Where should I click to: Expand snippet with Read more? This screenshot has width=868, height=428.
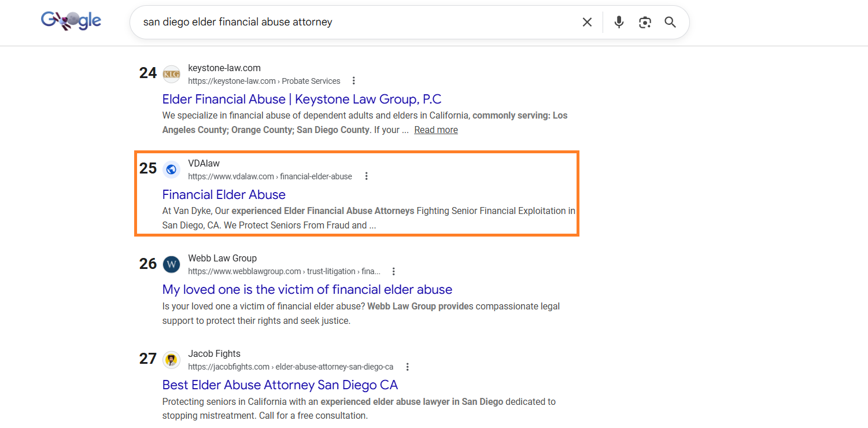point(436,130)
